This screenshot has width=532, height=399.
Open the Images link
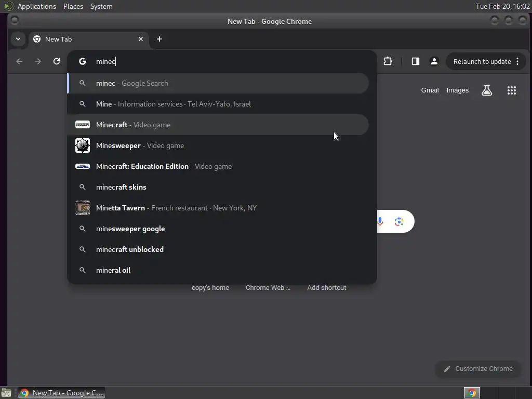click(457, 90)
